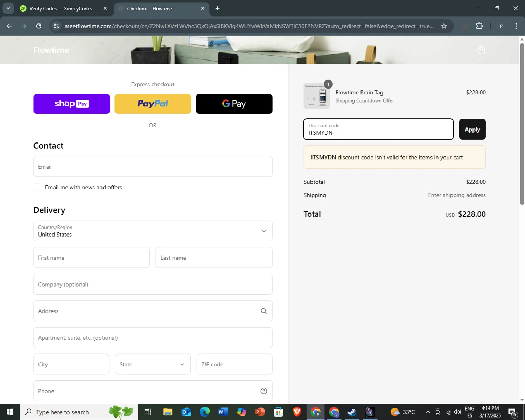Expand the State dropdown

153,364
